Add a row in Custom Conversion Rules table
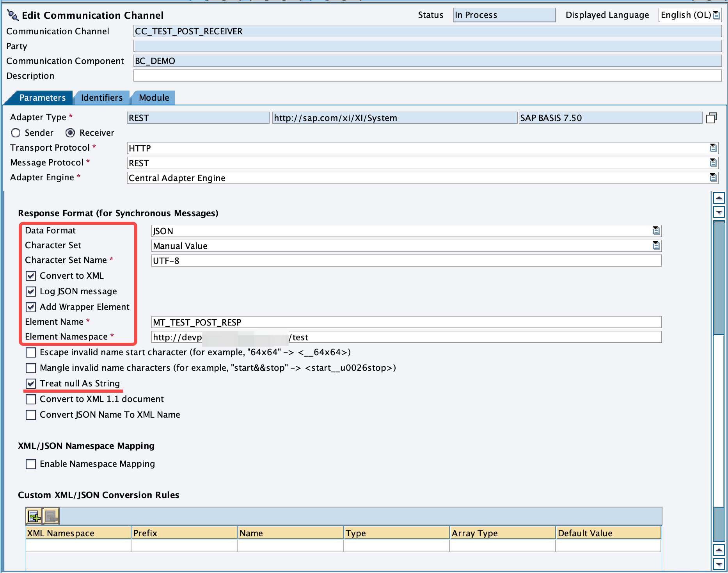Image resolution: width=728 pixels, height=573 pixels. point(34,516)
